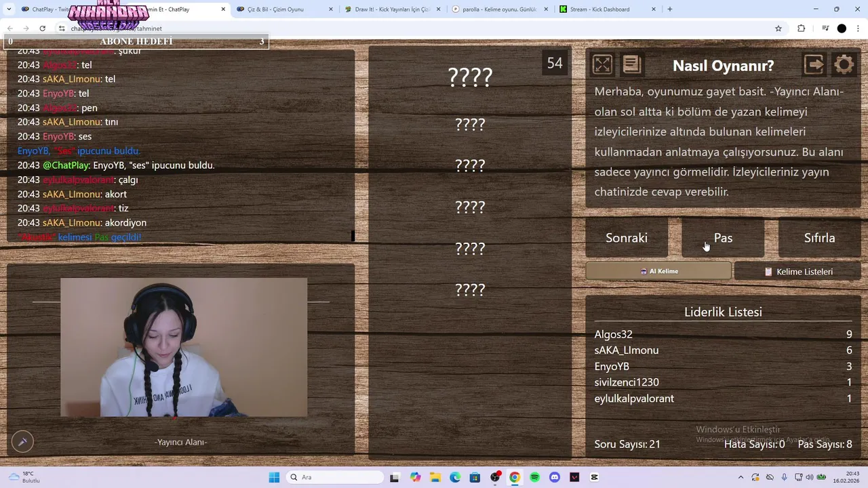Open the tab search dropdown arrow
Viewport: 868px width, 488px height.
click(9, 9)
